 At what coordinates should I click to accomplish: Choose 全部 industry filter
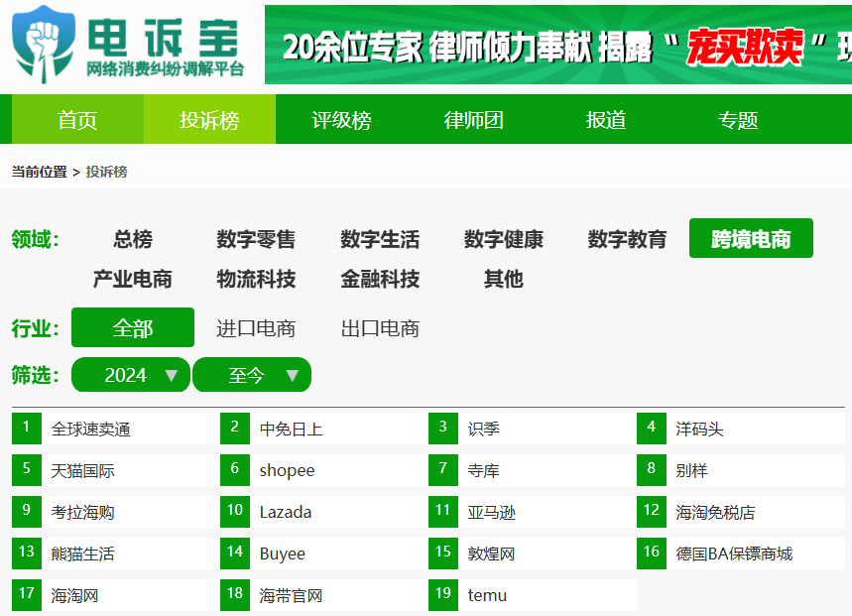click(x=133, y=327)
